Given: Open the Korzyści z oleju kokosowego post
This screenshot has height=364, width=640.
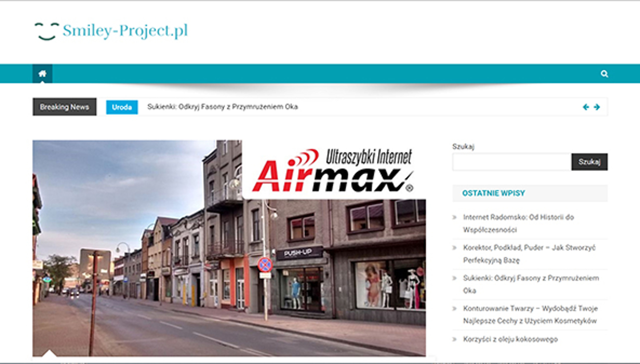Looking at the screenshot, I should [510, 339].
